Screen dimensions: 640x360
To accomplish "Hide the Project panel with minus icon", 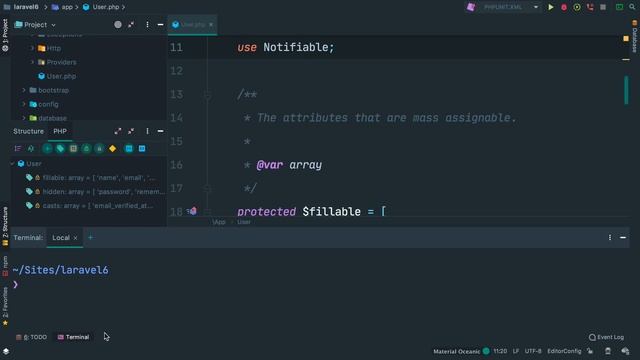I will (x=160, y=24).
